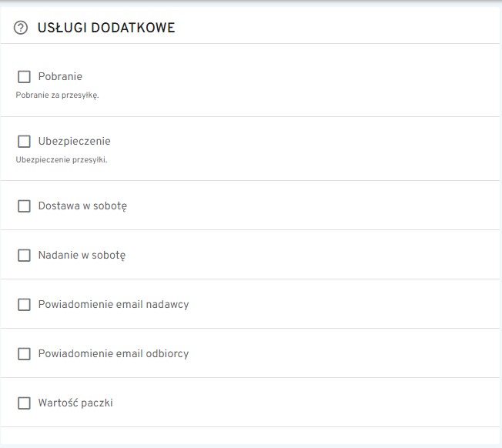502x448 pixels.
Task: Click the help question mark icon
Action: (21, 28)
